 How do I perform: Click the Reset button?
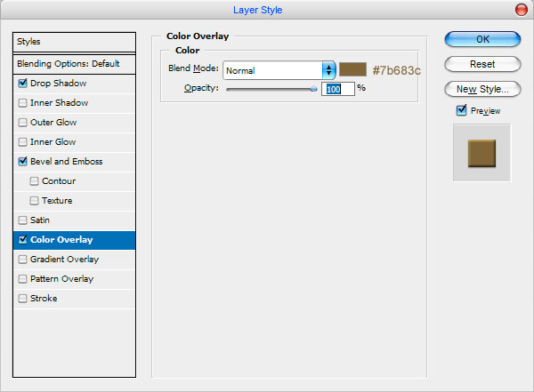click(482, 64)
